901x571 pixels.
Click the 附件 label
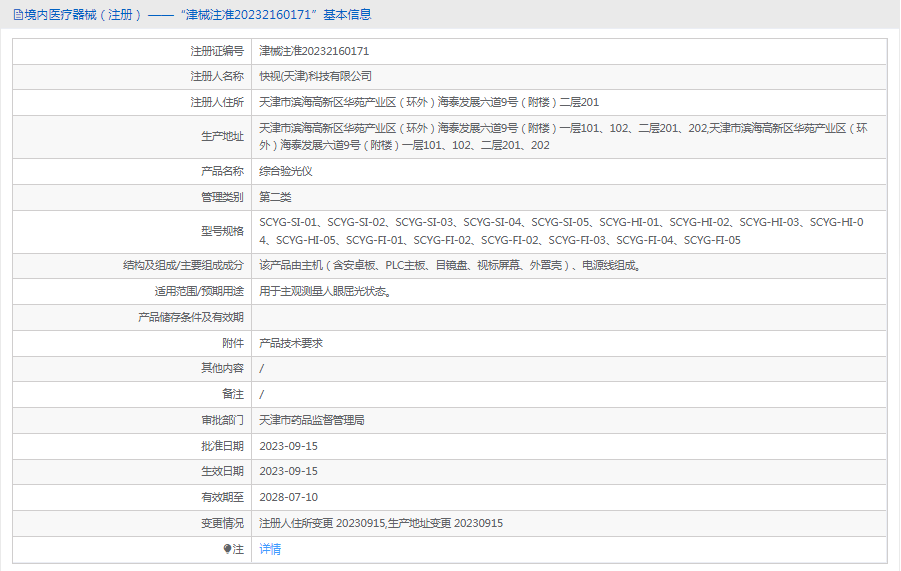point(233,343)
